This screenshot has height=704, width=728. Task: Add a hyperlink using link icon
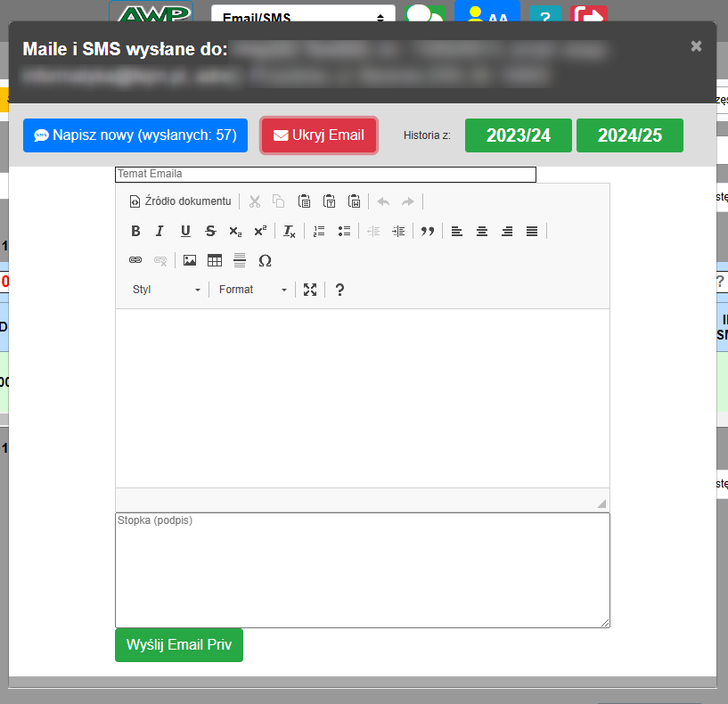click(x=135, y=260)
